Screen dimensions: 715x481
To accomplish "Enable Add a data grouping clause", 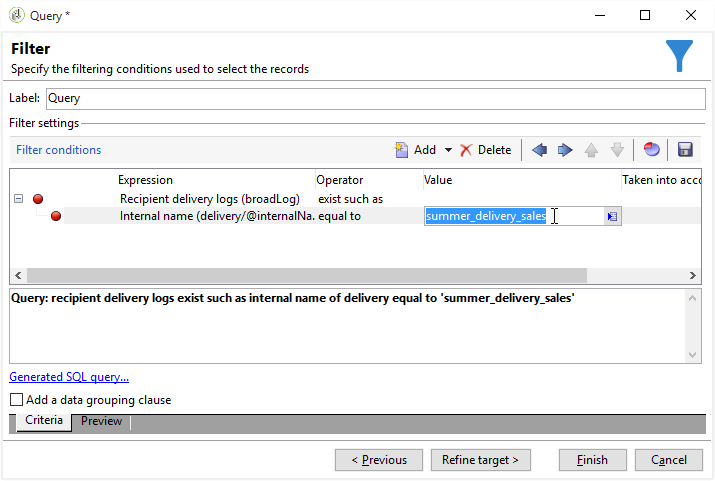I will (16, 400).
